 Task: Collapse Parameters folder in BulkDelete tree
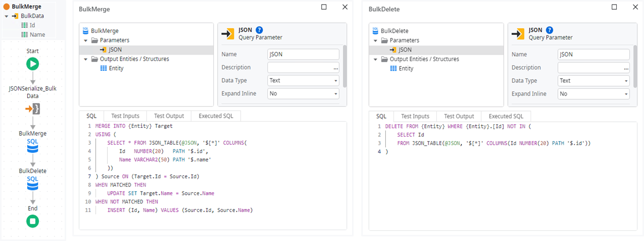pos(376,40)
